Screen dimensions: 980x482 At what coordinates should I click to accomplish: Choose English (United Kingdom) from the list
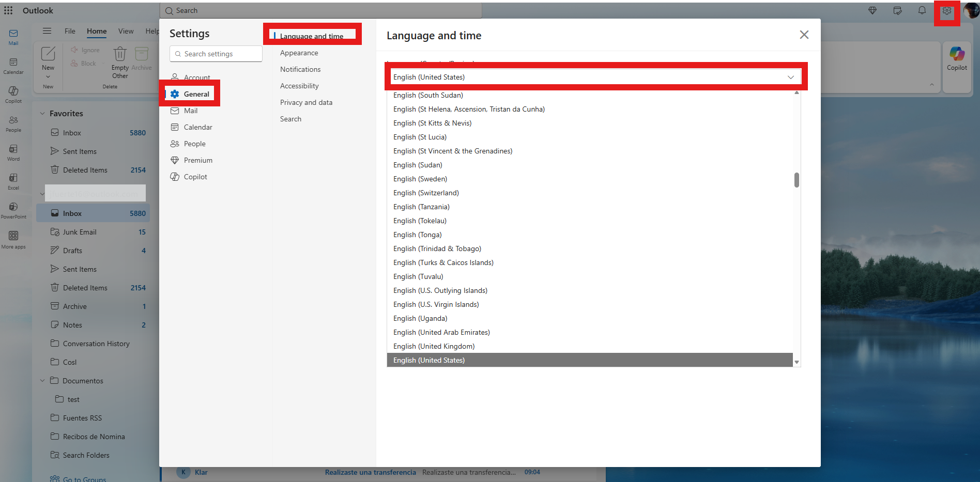tap(590, 346)
